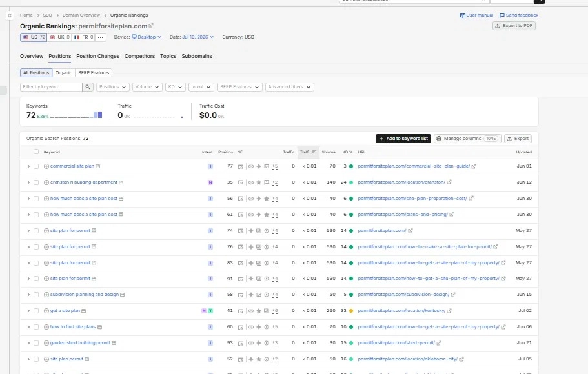
Task: Click the Keywords trend bar chart
Action: point(76,115)
